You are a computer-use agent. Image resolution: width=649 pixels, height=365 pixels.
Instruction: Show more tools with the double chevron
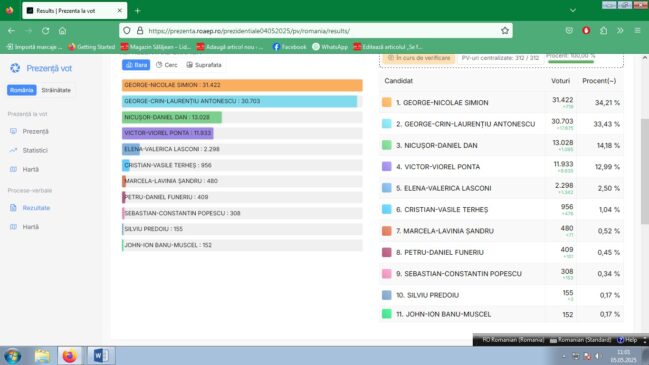[620, 31]
